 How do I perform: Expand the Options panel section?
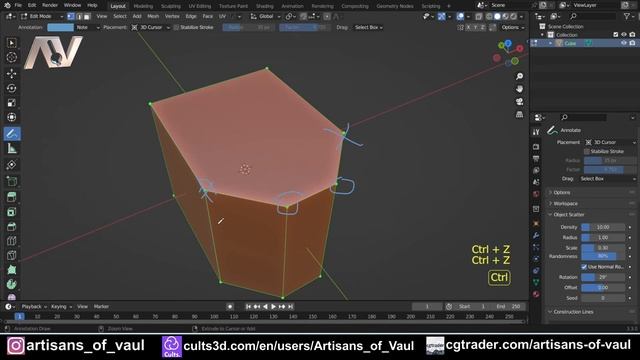(561, 192)
